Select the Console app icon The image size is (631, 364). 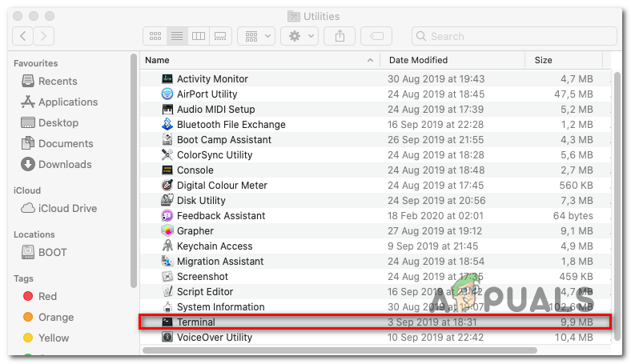(167, 170)
